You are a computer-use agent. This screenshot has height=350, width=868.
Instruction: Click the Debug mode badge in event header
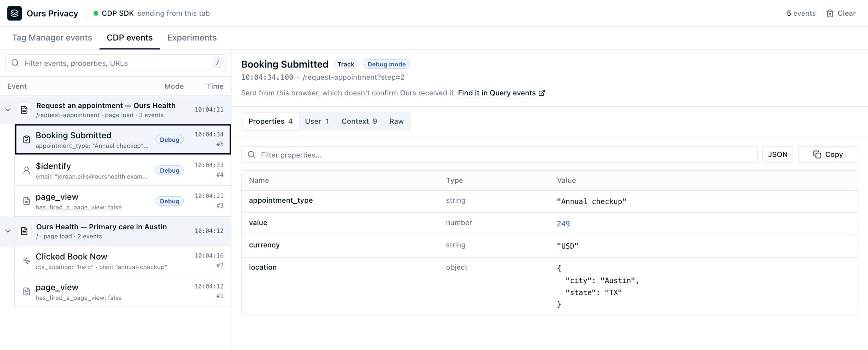coord(387,64)
